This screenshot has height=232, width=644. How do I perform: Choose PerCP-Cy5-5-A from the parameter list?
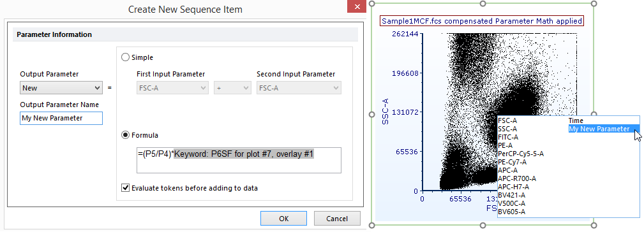point(521,154)
